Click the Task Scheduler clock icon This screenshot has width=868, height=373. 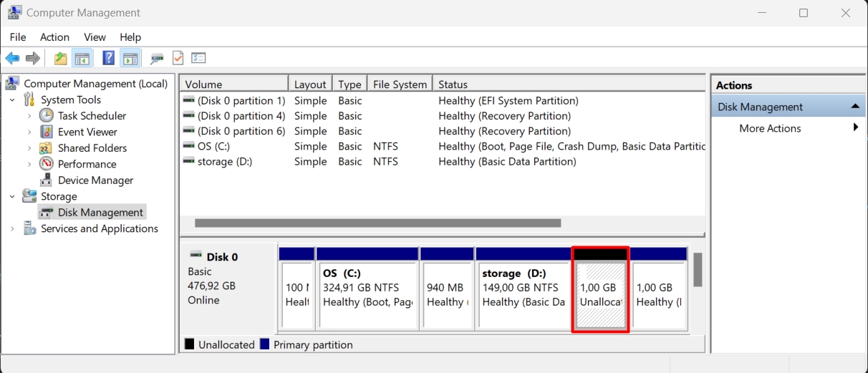[47, 115]
